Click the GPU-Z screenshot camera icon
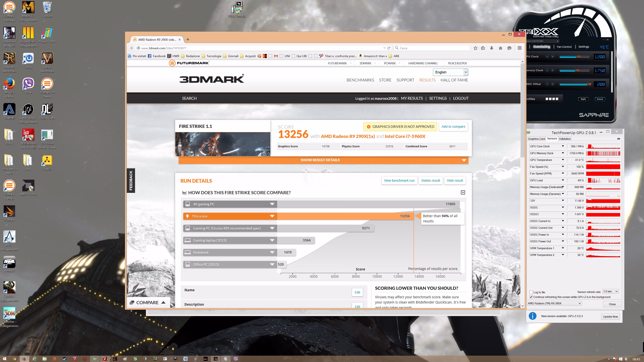This screenshot has height=362, width=644. coord(619,139)
